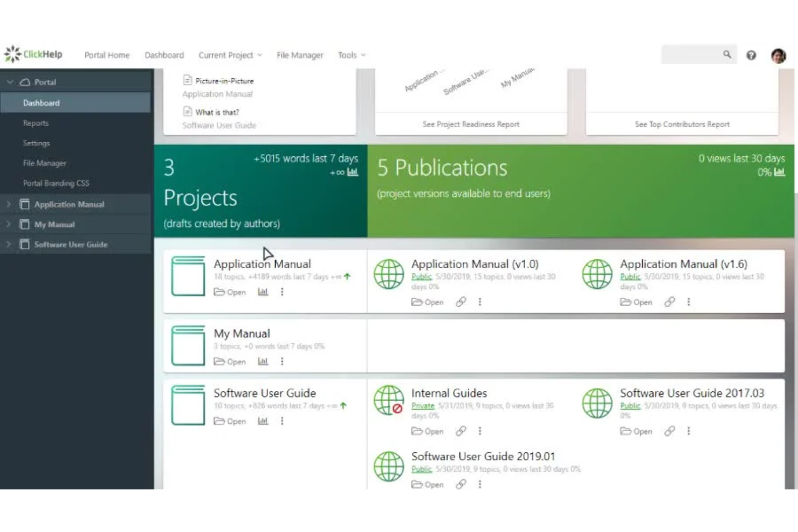The height and width of the screenshot is (532, 798).
Task: Click the words trend icon in Projects tile
Action: tap(352, 172)
